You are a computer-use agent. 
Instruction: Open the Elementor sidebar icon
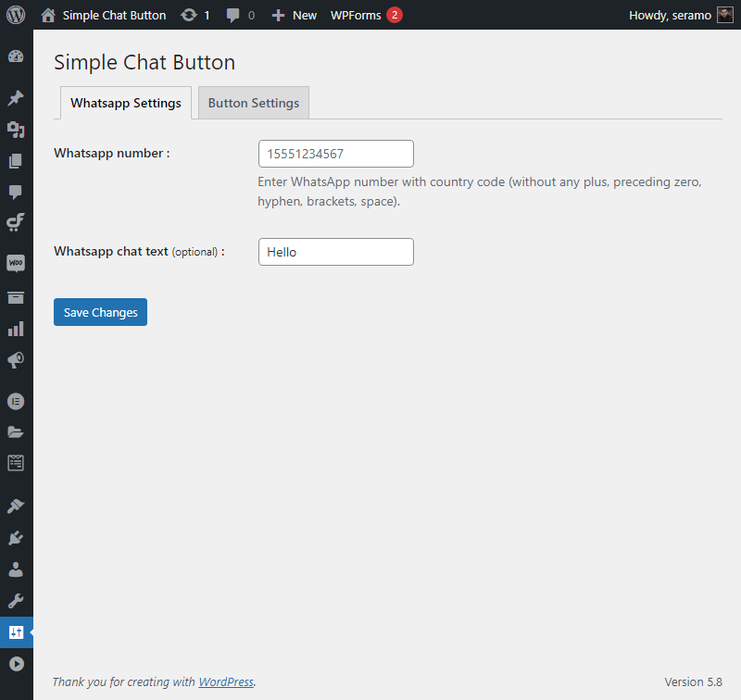pyautogui.click(x=16, y=402)
